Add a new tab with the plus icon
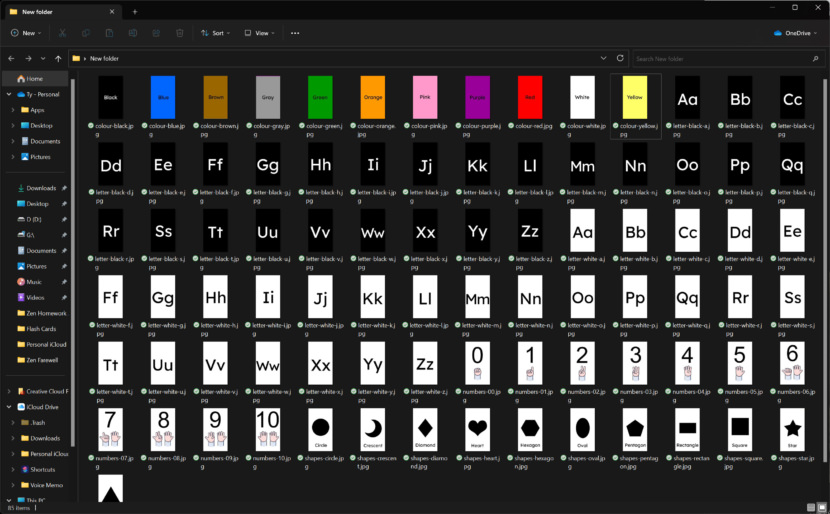Image resolution: width=830 pixels, height=514 pixels. [135, 11]
